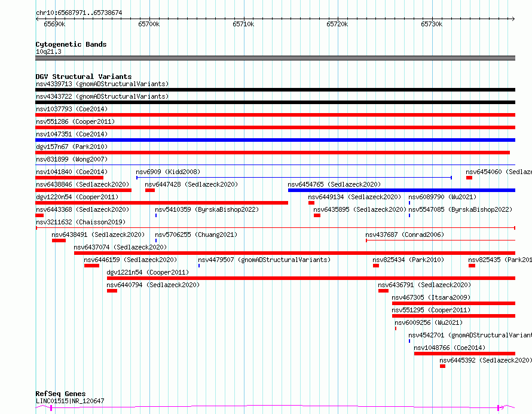The image size is (532, 414).
Task: Click nsv6440794 (Sedlazeck2020) label
Action: coord(154,285)
